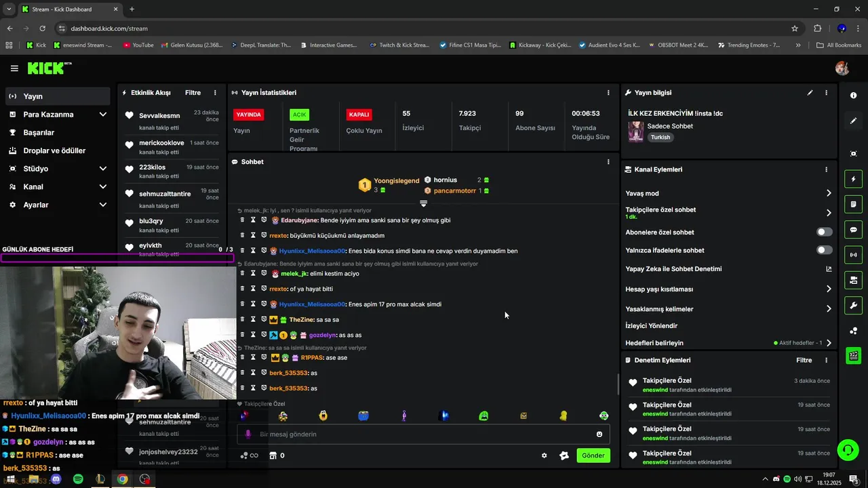The height and width of the screenshot is (488, 868).
Task: Click the info icon in right sidebar
Action: point(853,96)
